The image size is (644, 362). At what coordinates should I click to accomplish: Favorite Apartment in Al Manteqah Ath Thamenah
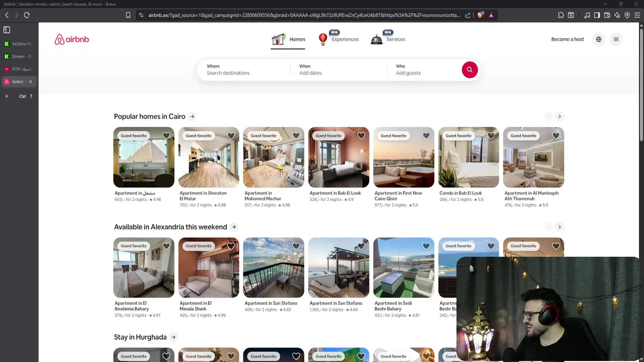coord(556,135)
